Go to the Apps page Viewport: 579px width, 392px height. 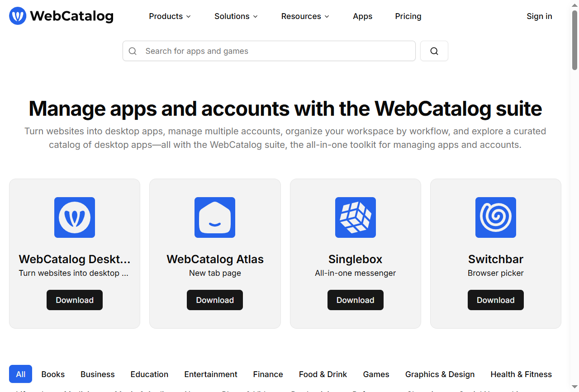click(362, 16)
